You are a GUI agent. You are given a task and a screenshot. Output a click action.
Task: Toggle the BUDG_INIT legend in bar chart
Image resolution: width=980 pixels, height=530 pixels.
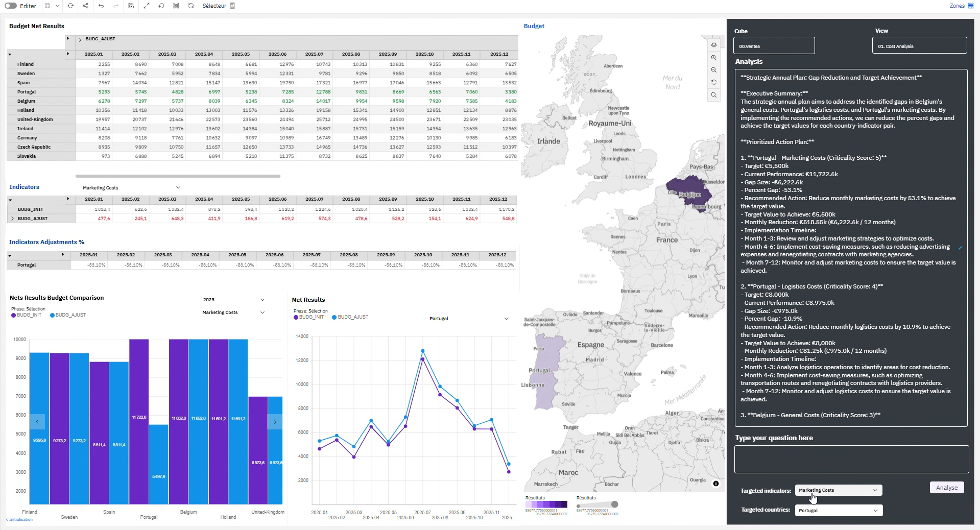(x=27, y=315)
